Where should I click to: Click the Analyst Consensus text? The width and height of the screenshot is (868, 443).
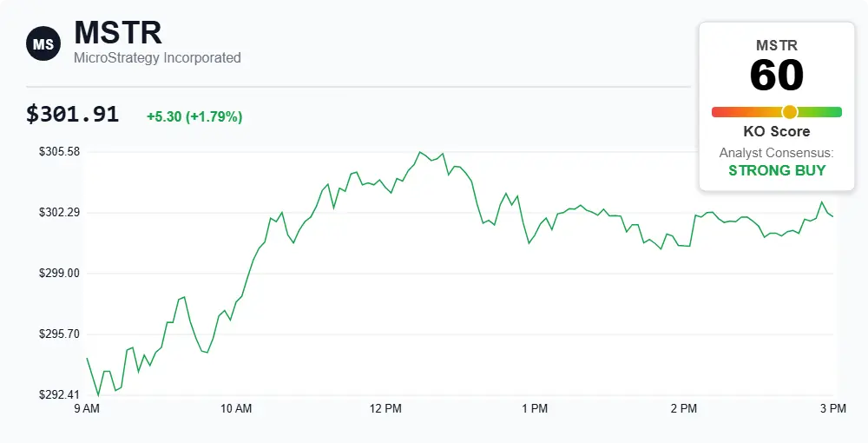[x=777, y=153]
